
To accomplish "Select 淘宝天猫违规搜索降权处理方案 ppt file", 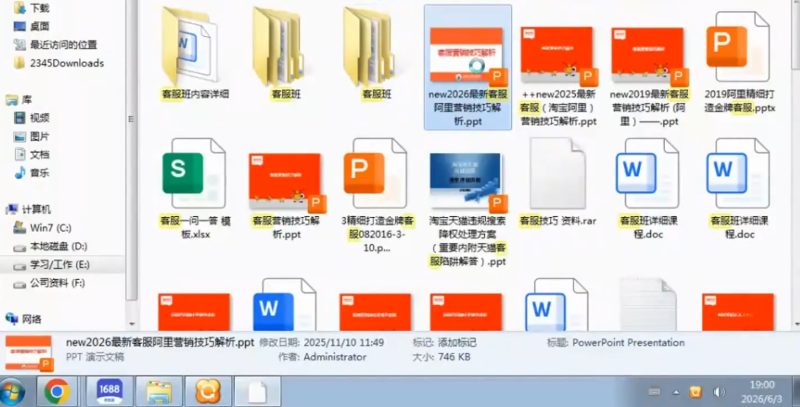I will click(468, 209).
